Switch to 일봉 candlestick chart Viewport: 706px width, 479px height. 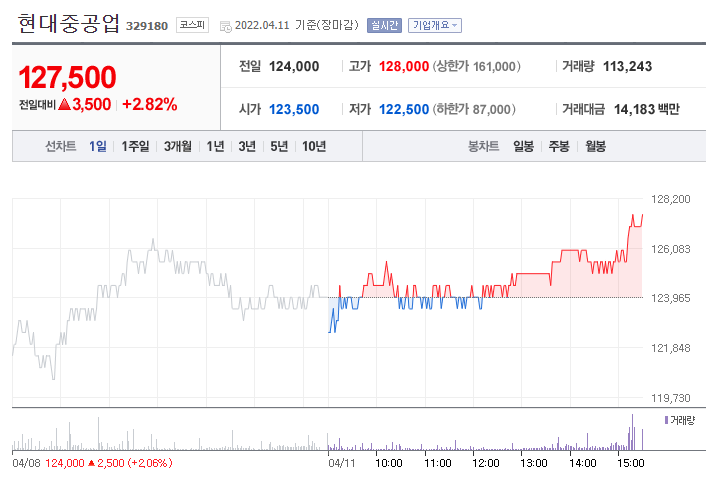coord(523,146)
